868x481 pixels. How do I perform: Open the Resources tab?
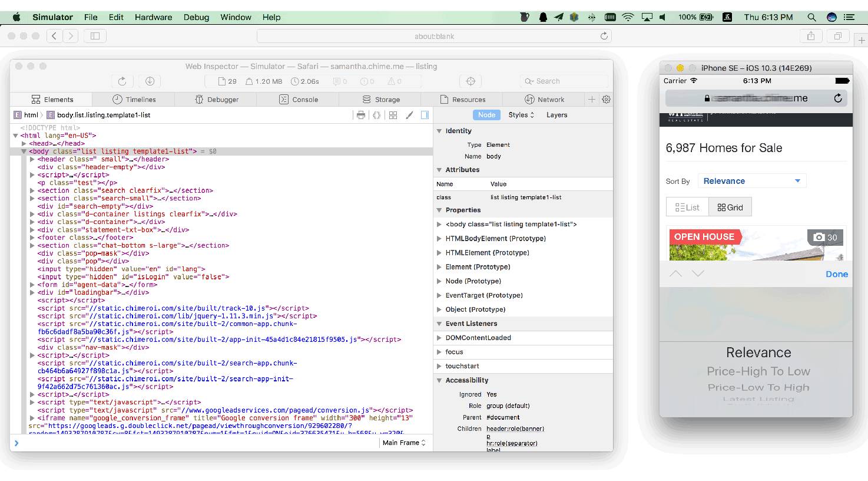point(462,100)
